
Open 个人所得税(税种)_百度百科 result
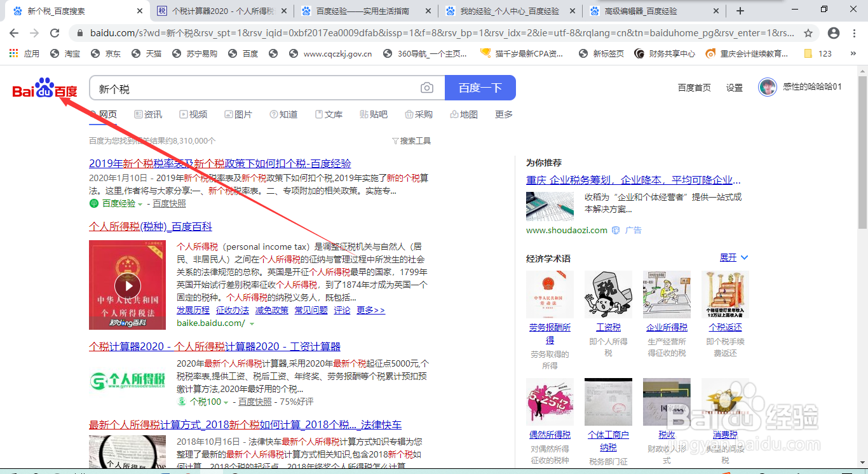[151, 226]
